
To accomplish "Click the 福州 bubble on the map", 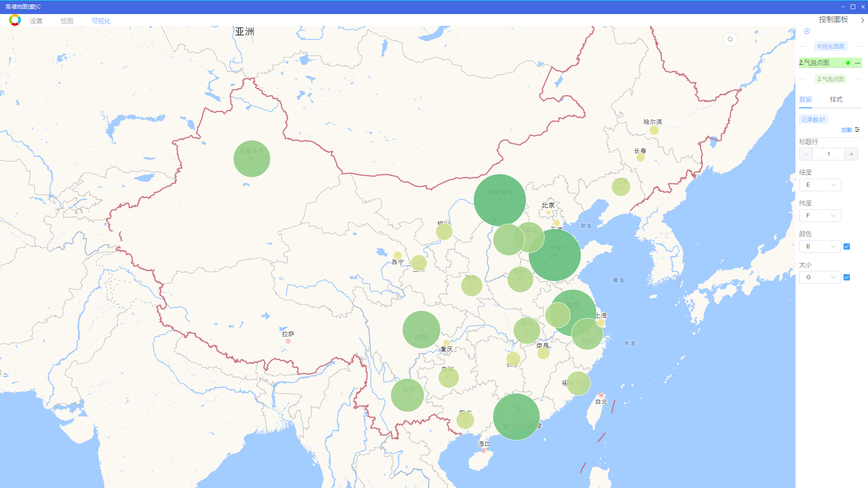I will click(x=579, y=383).
